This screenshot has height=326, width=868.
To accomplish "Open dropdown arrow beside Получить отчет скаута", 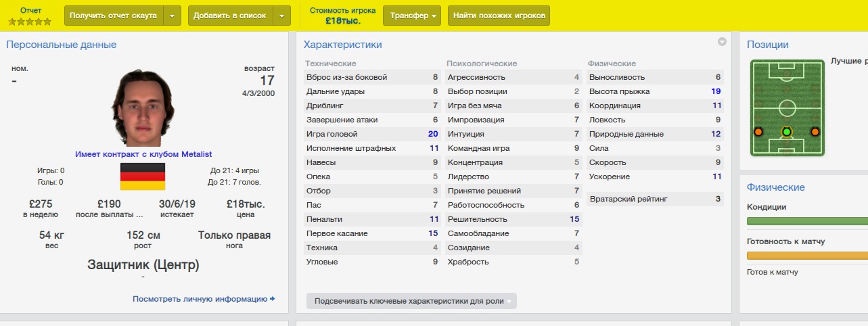I will click(173, 16).
